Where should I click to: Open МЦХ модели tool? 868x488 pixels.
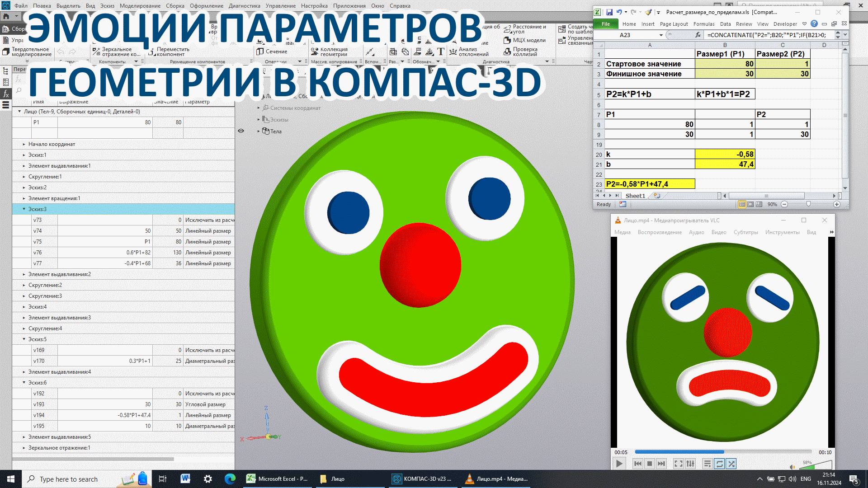[x=507, y=40]
